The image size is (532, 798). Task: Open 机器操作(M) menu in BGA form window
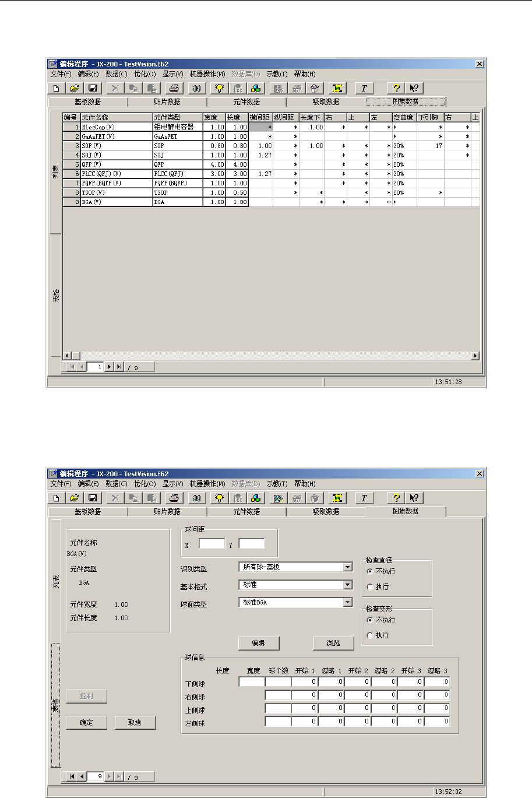coord(207,484)
